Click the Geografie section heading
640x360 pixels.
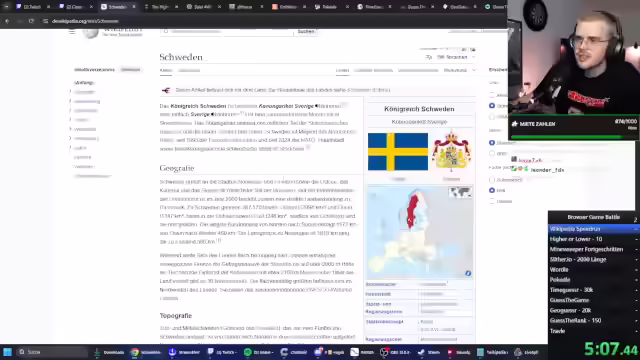pos(177,168)
